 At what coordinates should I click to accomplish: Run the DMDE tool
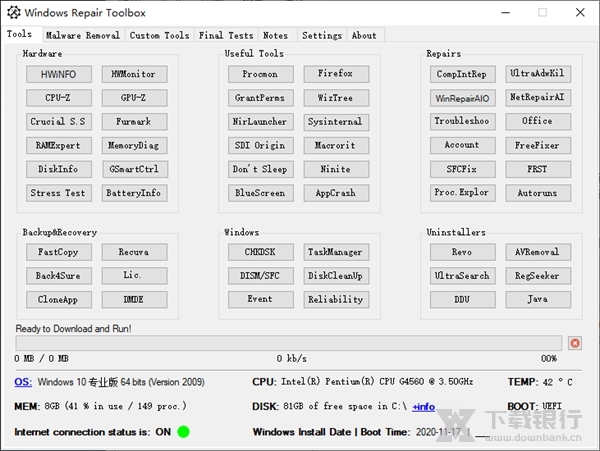click(134, 300)
